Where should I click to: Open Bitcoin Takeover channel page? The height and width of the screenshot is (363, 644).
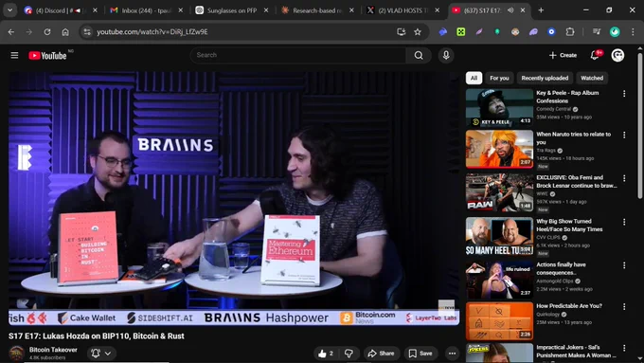(x=53, y=350)
